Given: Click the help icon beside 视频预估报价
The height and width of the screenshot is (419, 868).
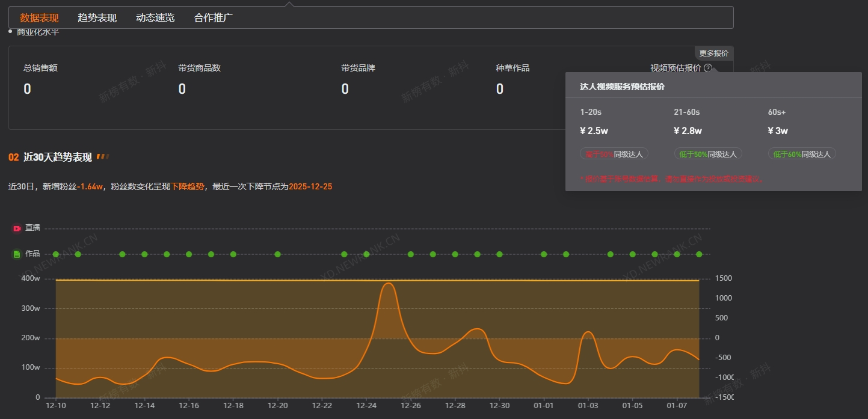Looking at the screenshot, I should coord(707,68).
